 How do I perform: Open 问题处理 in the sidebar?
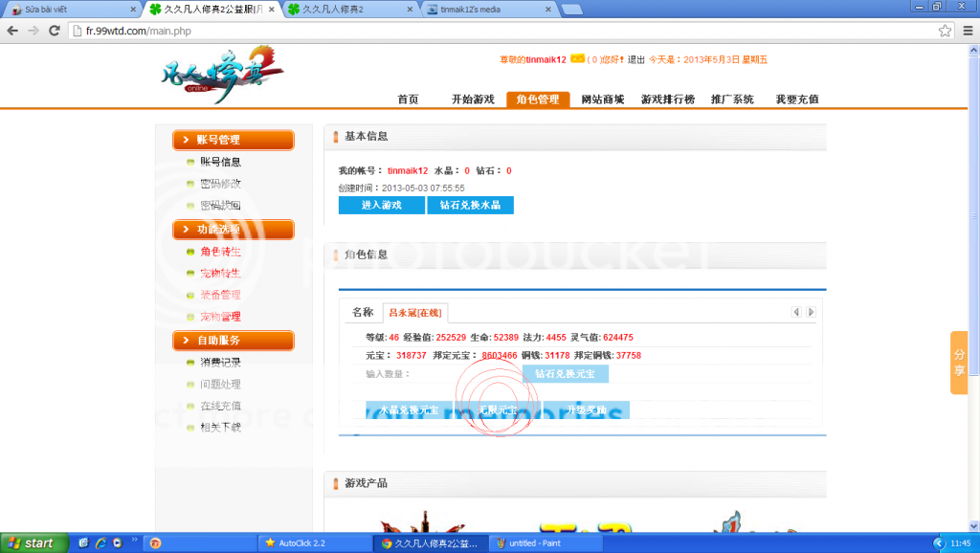click(x=220, y=385)
